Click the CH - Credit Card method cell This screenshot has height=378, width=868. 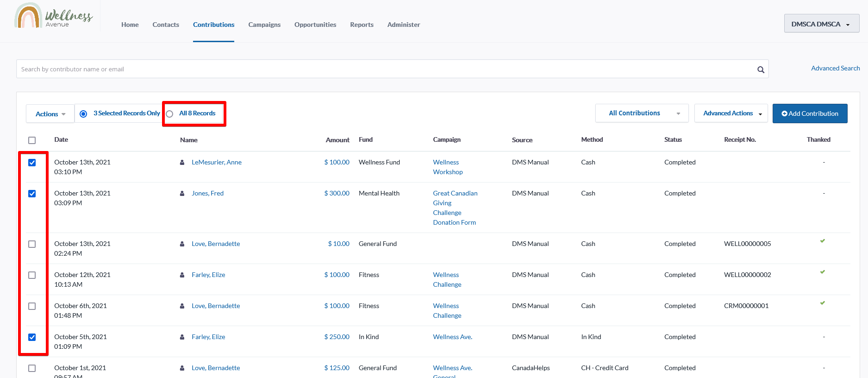[605, 368]
